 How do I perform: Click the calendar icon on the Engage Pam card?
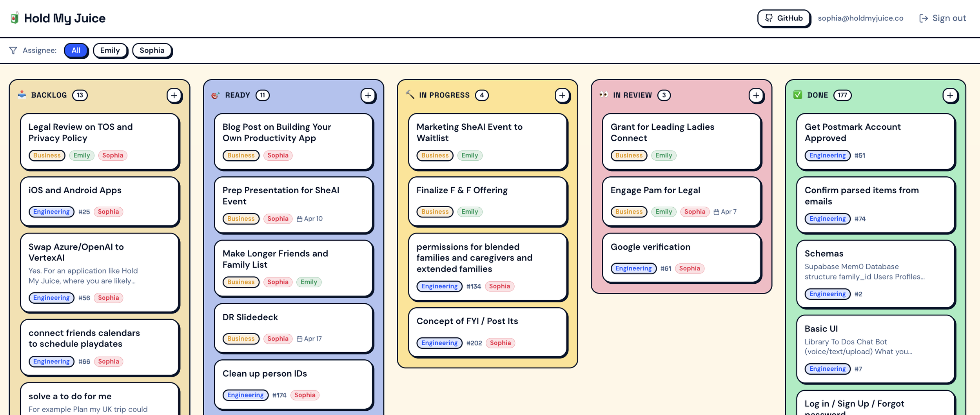[717, 212]
